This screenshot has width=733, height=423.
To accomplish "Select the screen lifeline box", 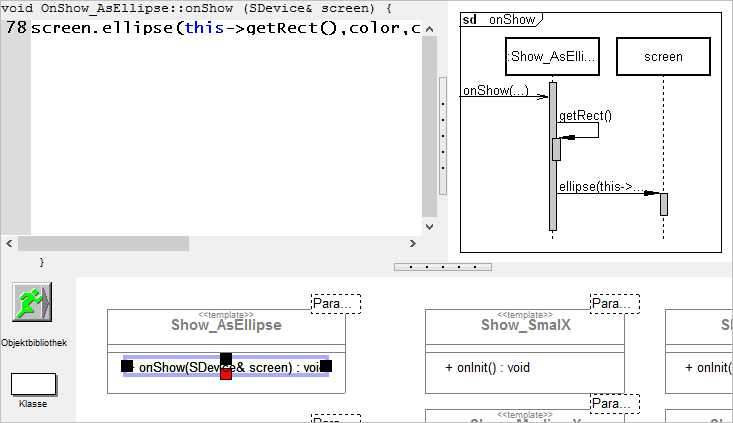I will (663, 57).
